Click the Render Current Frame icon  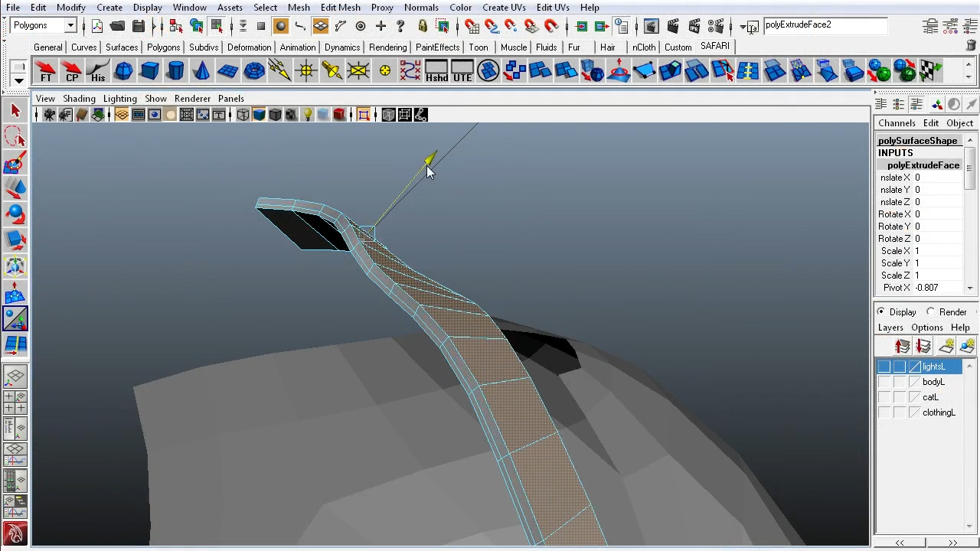(651, 24)
